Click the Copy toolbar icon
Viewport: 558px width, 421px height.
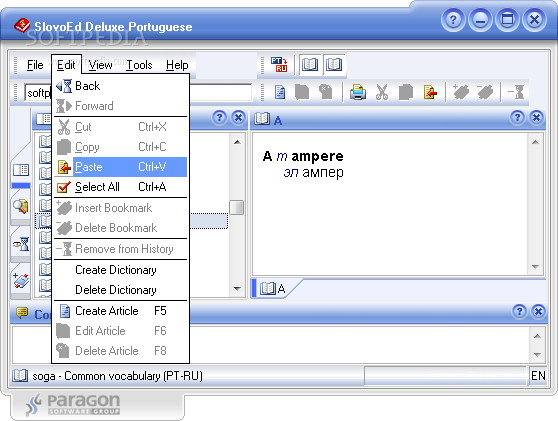click(406, 93)
